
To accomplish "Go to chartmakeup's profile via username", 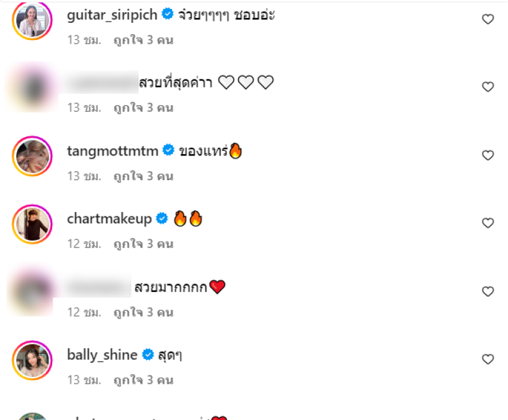I will coord(109,219).
